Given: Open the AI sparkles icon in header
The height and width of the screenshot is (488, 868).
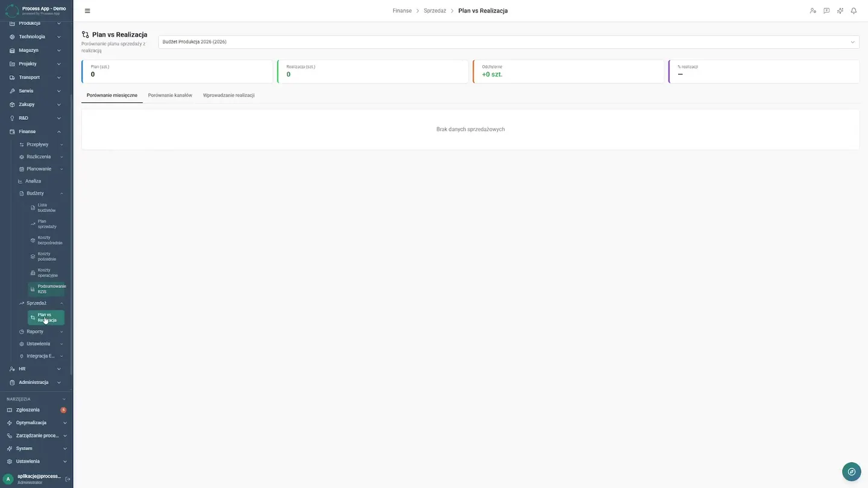Looking at the screenshot, I should tap(840, 11).
